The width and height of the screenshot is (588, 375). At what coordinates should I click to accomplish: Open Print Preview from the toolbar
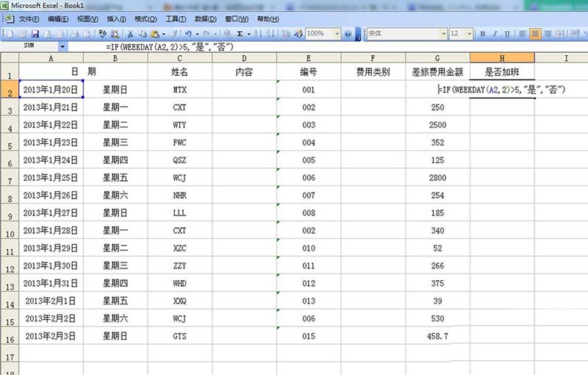pyautogui.click(x=87, y=34)
